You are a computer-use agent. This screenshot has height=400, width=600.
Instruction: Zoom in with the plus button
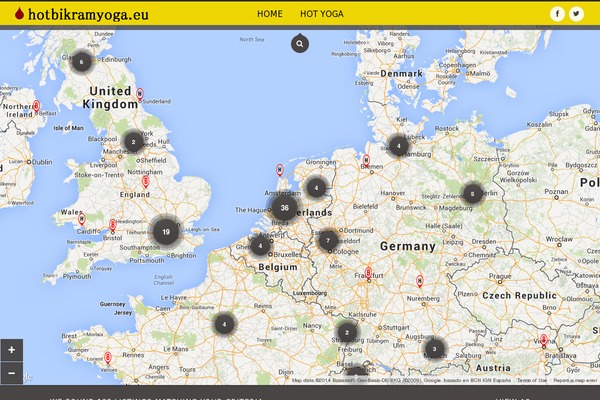tap(11, 350)
